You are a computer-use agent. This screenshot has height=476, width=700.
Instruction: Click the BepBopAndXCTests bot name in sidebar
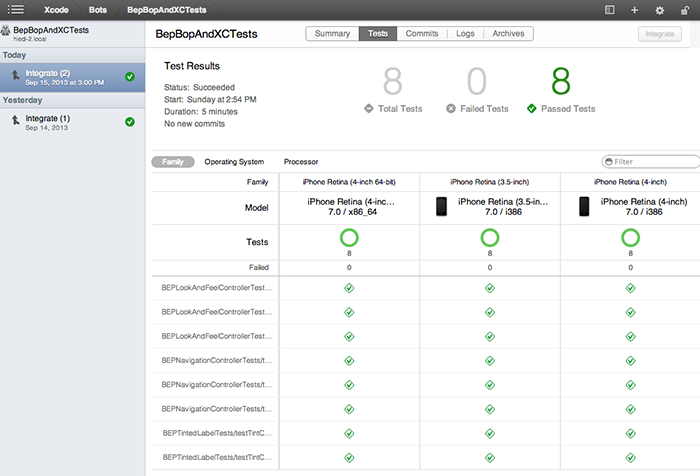coord(51,30)
